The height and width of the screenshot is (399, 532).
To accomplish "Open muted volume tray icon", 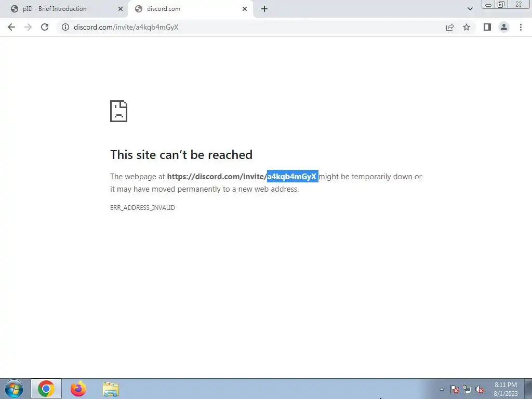I will click(x=480, y=389).
